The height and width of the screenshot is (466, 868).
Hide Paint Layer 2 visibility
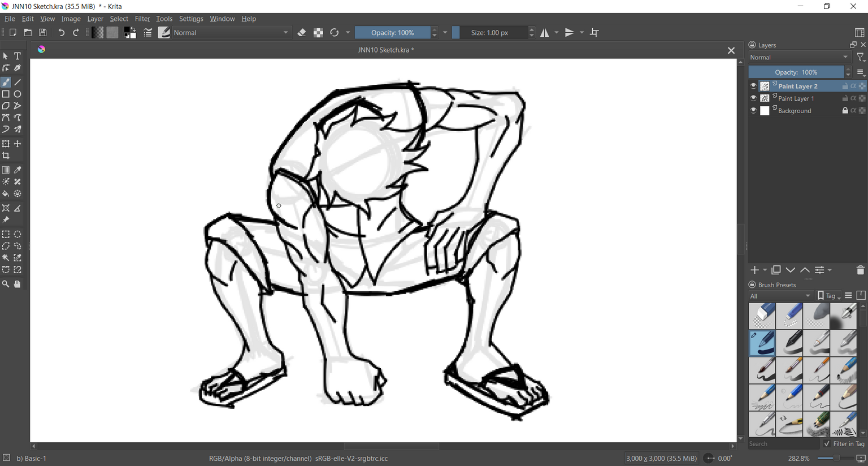pos(753,86)
